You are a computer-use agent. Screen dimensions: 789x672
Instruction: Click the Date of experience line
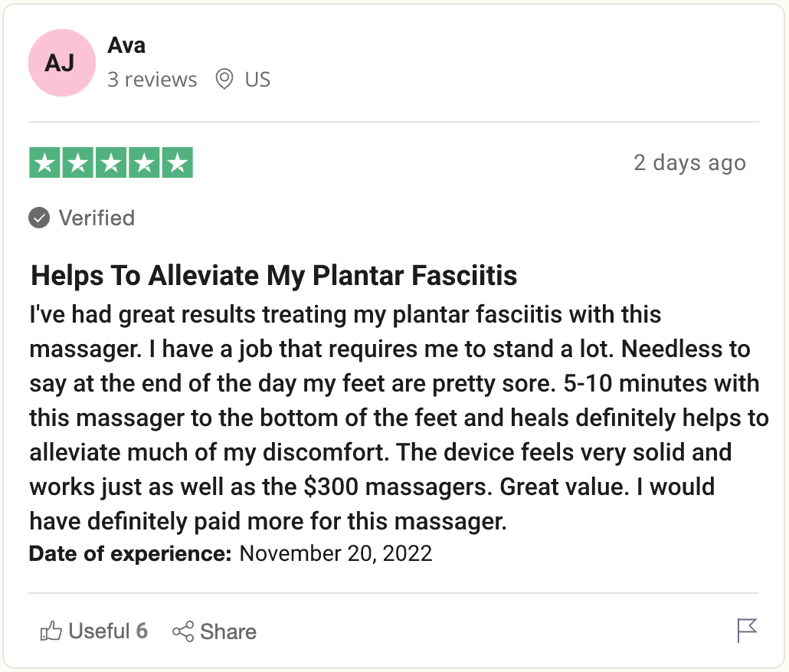pyautogui.click(x=231, y=554)
